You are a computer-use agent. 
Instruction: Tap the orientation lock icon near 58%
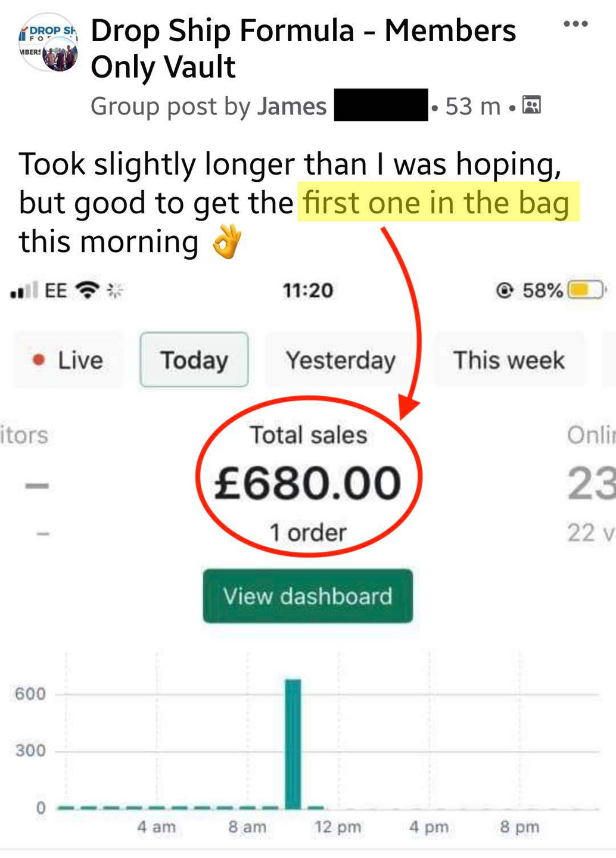(x=505, y=290)
